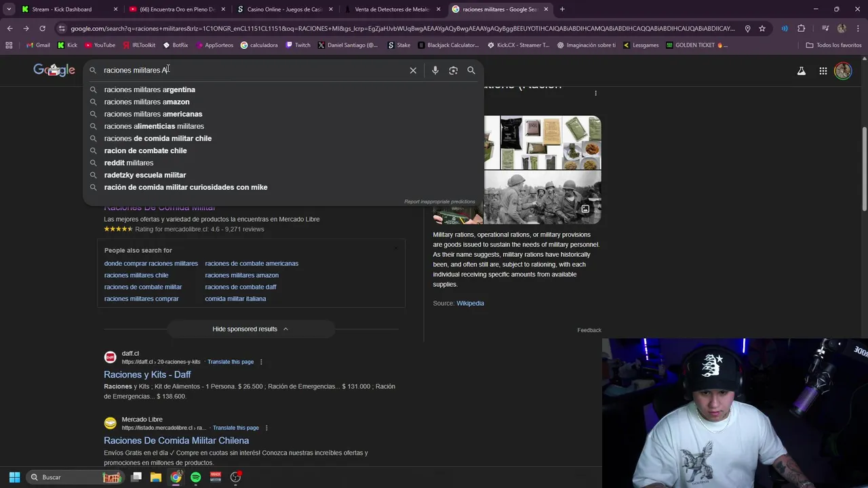Open the YouTube bookmark
This screenshot has height=488, width=868.
(x=100, y=45)
